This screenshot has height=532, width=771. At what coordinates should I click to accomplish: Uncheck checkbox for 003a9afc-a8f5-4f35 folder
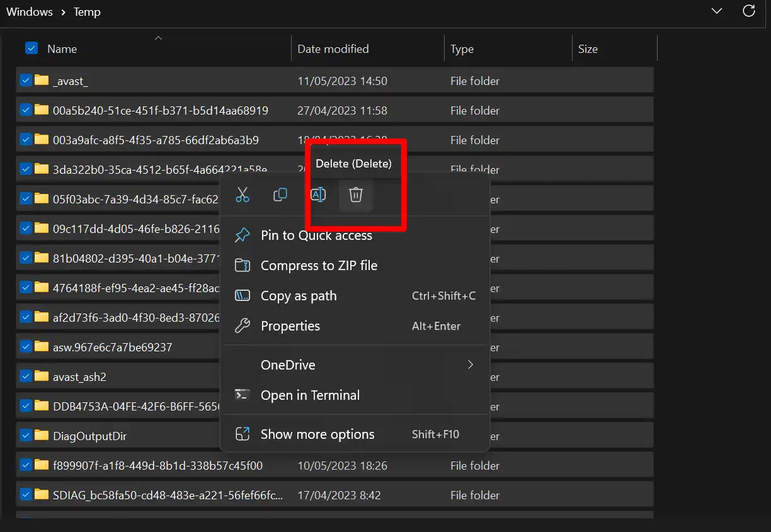[x=26, y=139]
